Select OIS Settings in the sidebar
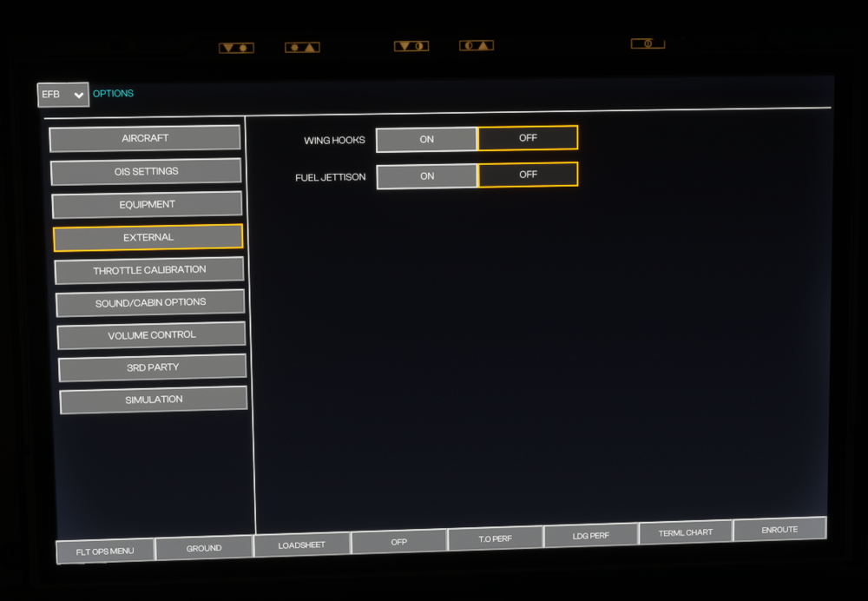Screen dimensions: 868x601 point(146,171)
